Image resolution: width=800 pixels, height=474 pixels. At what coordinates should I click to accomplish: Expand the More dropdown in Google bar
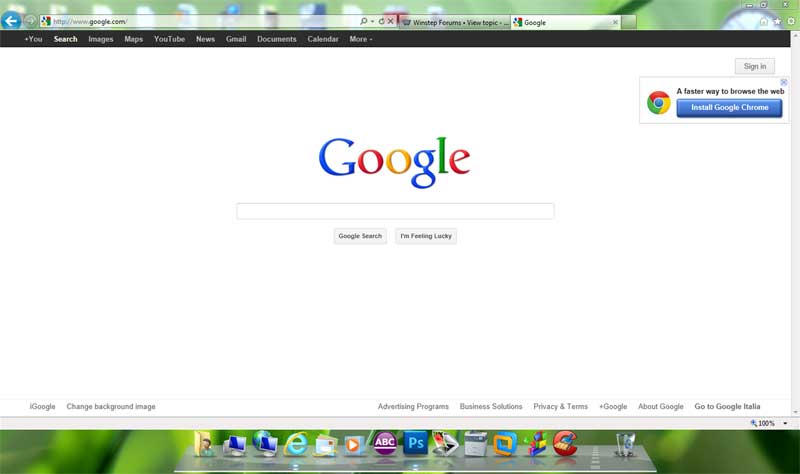tap(360, 39)
